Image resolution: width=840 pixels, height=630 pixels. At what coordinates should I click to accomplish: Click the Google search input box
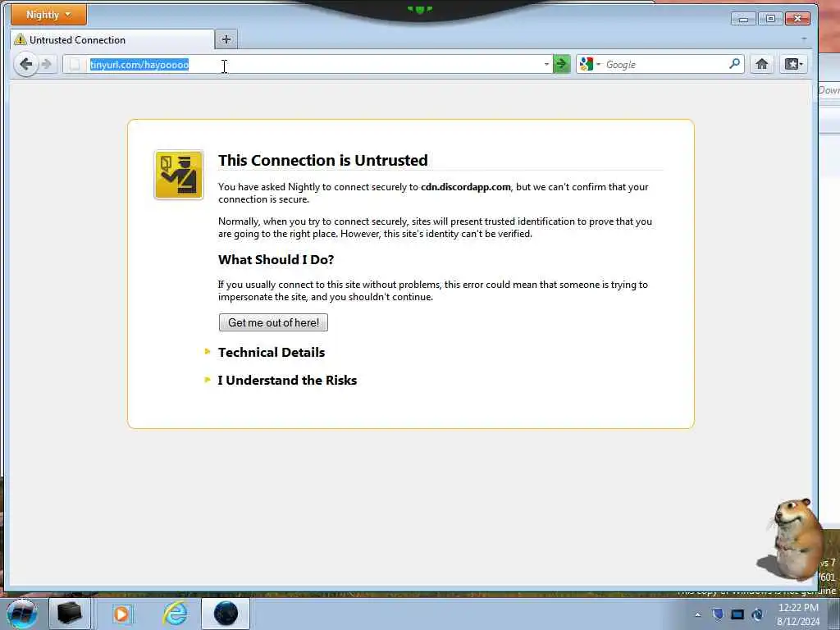tap(665, 64)
